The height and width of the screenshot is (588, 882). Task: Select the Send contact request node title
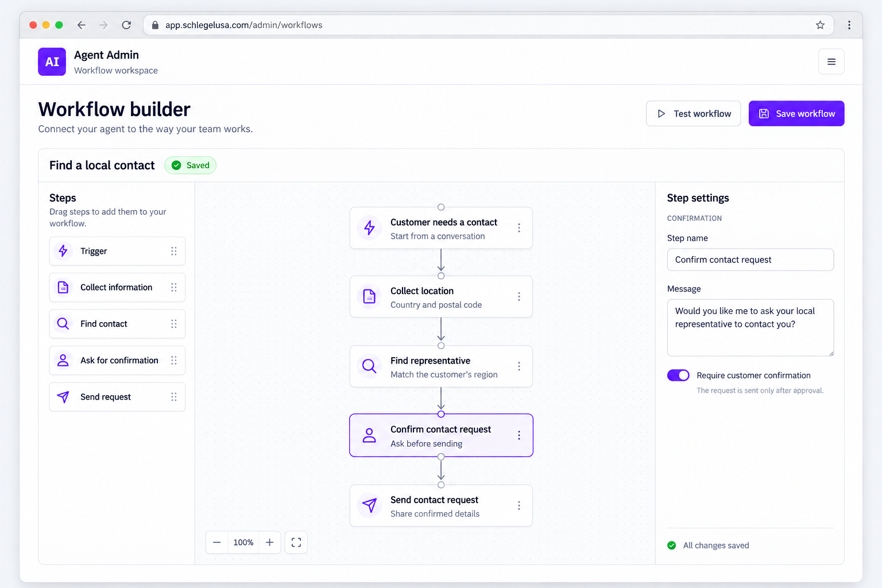[x=434, y=500]
